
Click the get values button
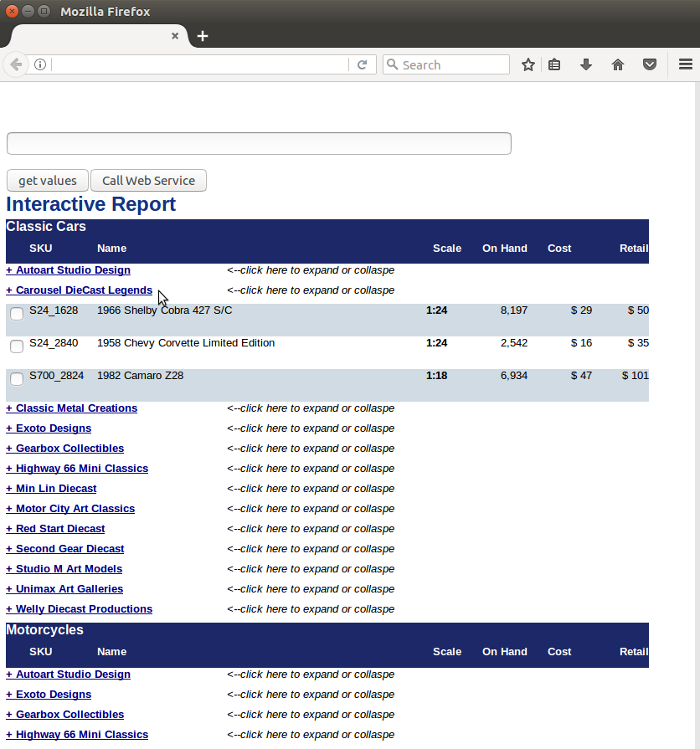(x=47, y=181)
